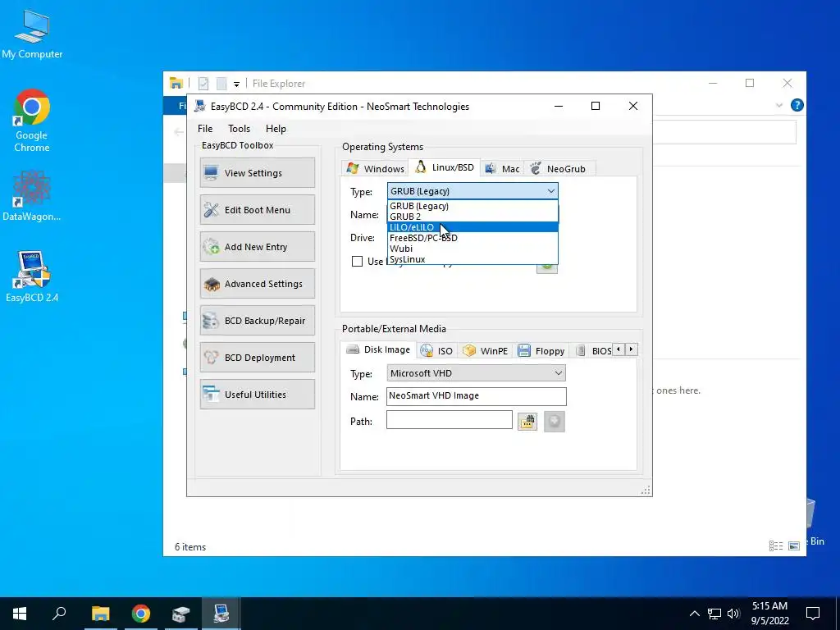Toggle the Use checkbox under Drive
The width and height of the screenshot is (840, 630).
pyautogui.click(x=358, y=262)
